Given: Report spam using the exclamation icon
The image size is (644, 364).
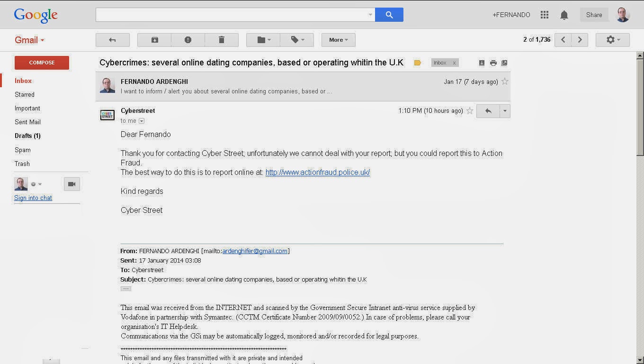Looking at the screenshot, I should coord(188,40).
